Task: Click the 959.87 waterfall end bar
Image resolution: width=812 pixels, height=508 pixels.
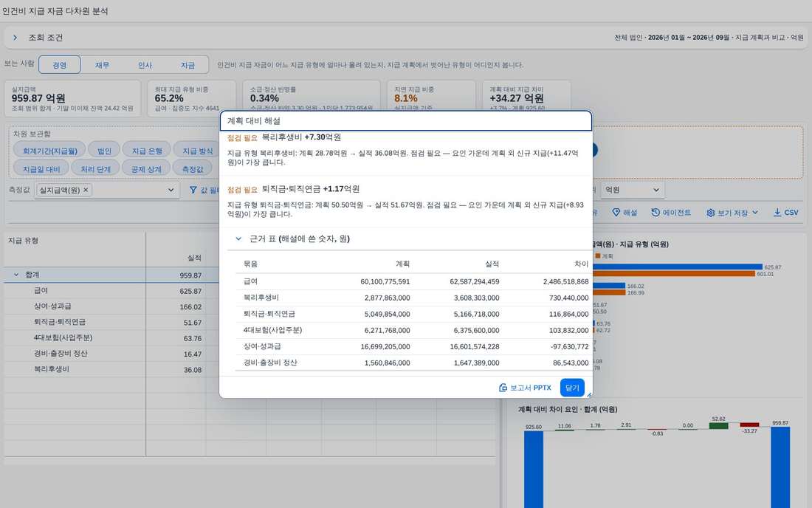Action: [x=780, y=467]
